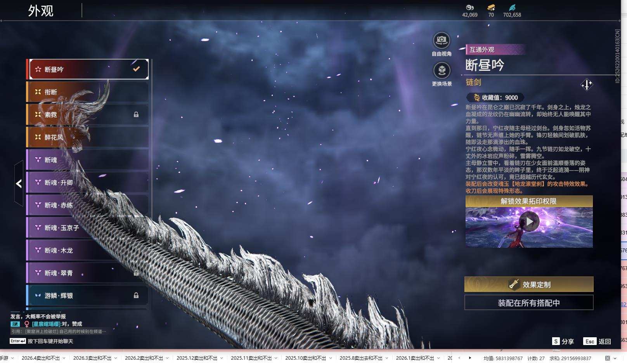The image size is (627, 364).
Task: Click the female gender symbol in chat
Action: point(27,324)
